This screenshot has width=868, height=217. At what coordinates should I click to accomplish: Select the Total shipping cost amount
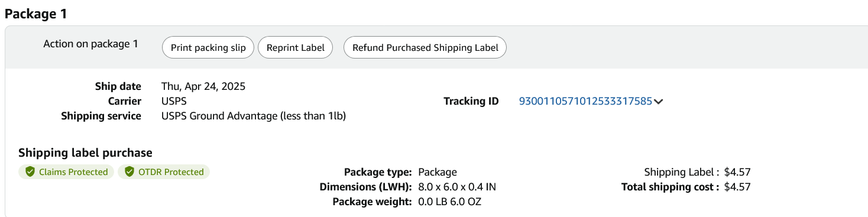737,187
